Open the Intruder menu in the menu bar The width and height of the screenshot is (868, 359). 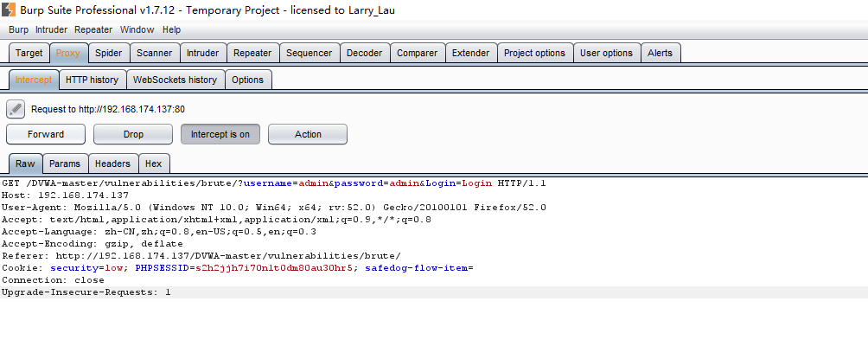click(52, 30)
